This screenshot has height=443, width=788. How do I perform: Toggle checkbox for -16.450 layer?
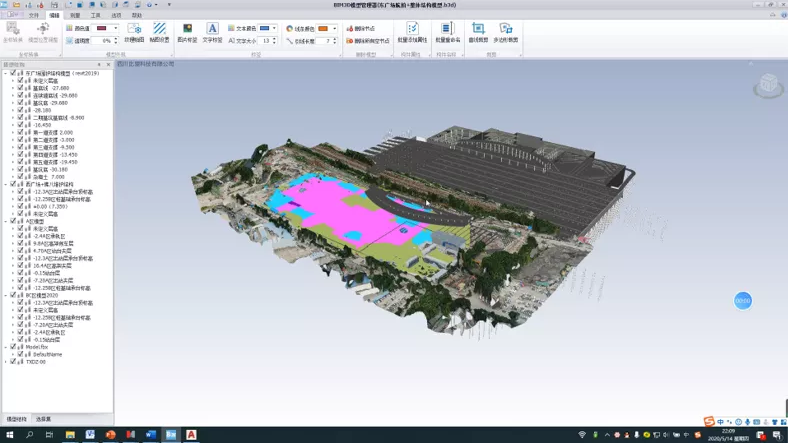point(21,125)
